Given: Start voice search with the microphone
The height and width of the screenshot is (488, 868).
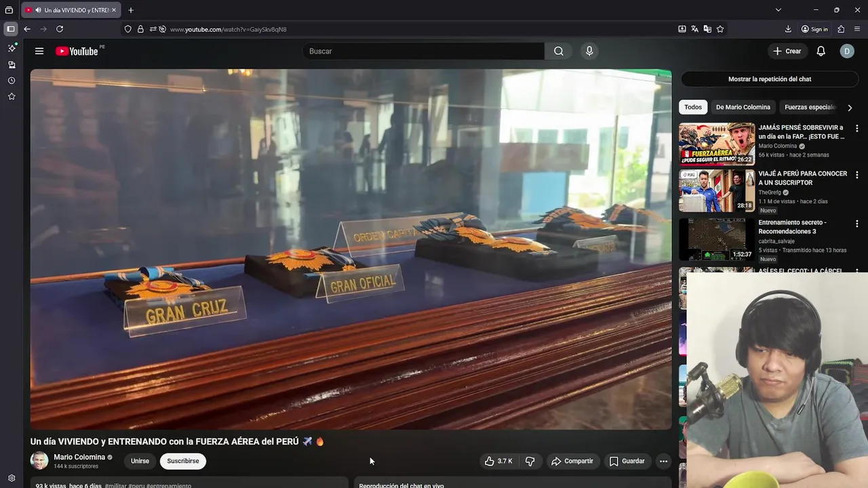Looking at the screenshot, I should point(589,51).
